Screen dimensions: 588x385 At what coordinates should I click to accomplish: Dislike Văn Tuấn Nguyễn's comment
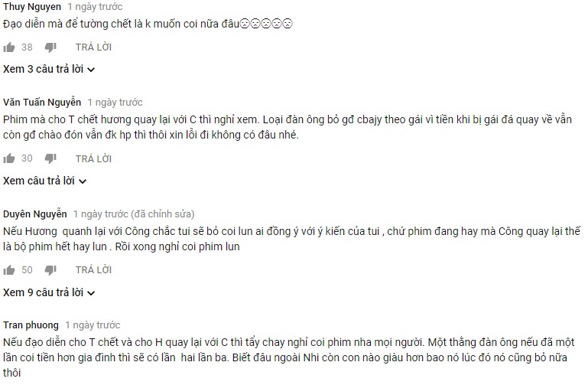pos(50,158)
